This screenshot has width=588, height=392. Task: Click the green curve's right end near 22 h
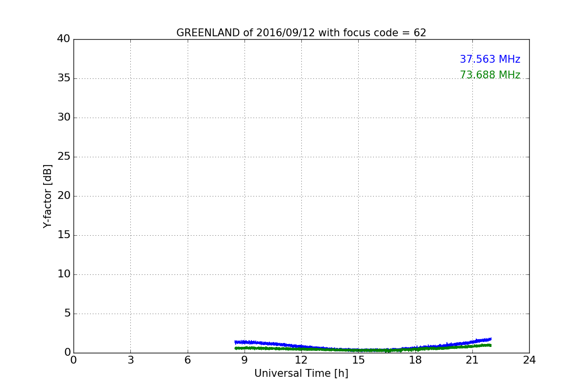pyautogui.click(x=490, y=345)
